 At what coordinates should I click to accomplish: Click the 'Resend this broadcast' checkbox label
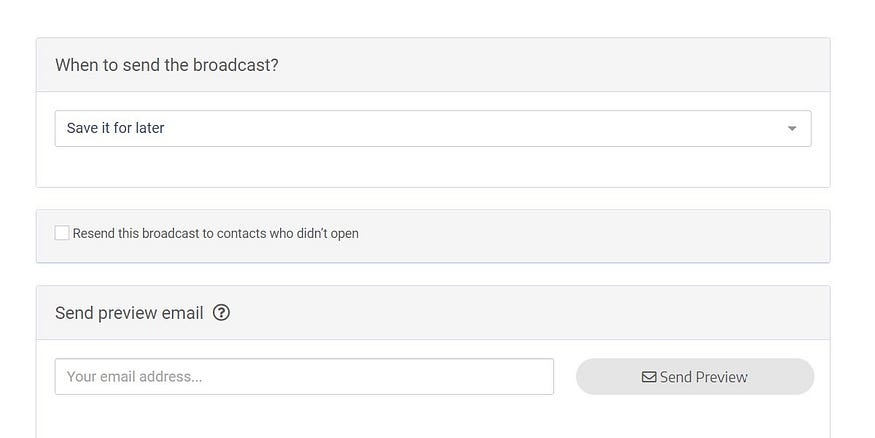pyautogui.click(x=215, y=233)
